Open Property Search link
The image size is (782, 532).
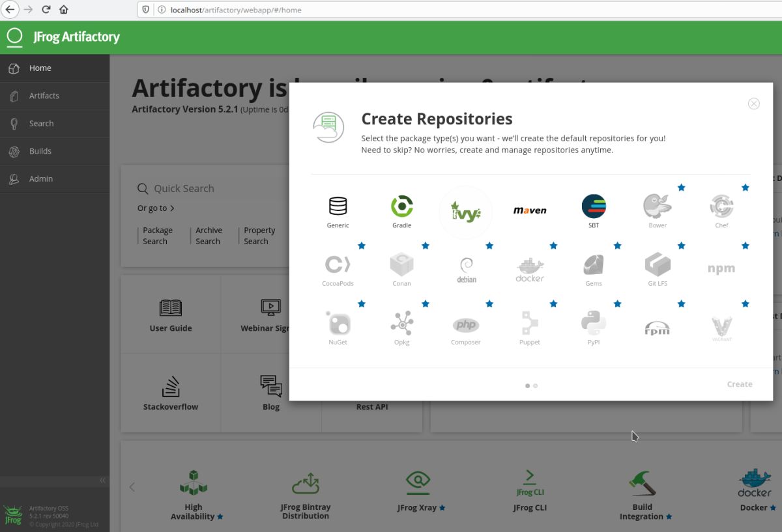click(x=259, y=236)
